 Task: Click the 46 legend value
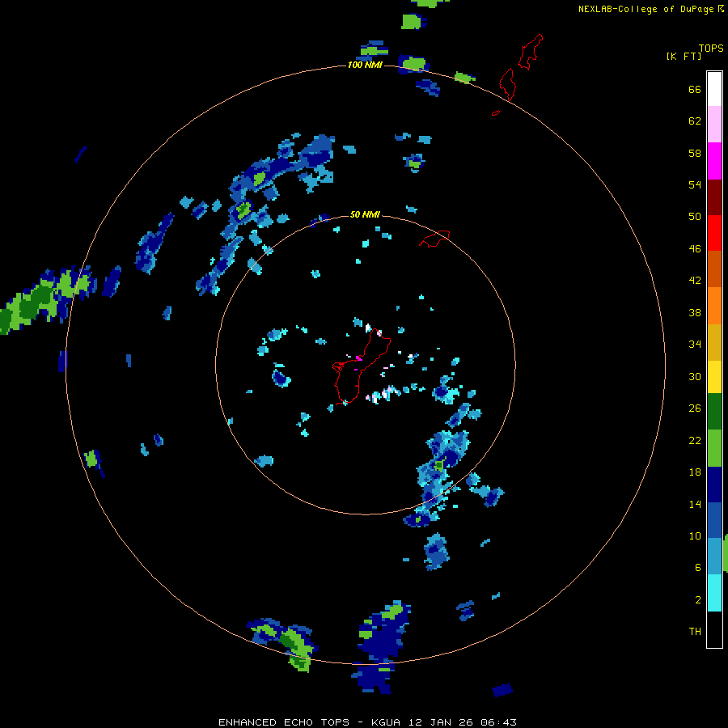click(x=695, y=249)
